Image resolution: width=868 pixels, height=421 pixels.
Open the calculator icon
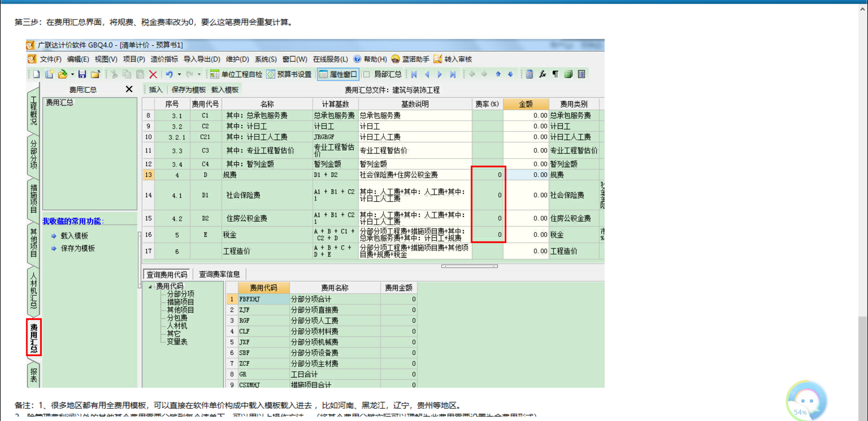tap(529, 74)
